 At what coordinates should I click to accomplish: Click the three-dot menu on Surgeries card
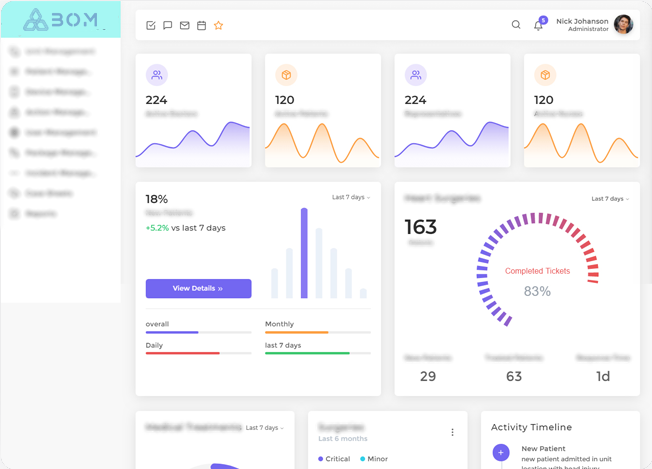coord(452,433)
